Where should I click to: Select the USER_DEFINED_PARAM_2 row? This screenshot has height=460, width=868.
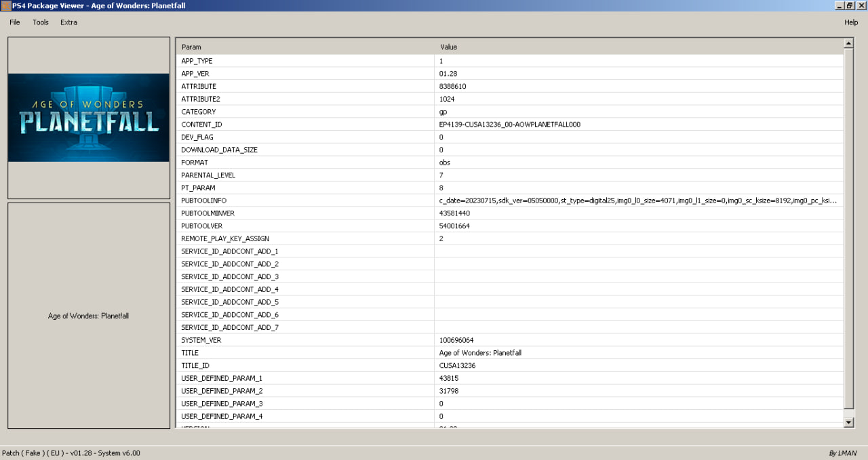pos(510,391)
